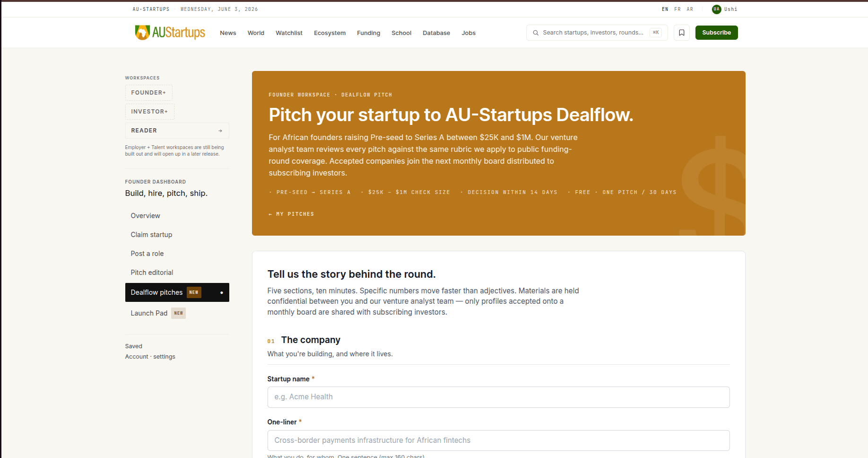Open Launch Pad sidebar item
868x458 pixels.
pos(177,313)
